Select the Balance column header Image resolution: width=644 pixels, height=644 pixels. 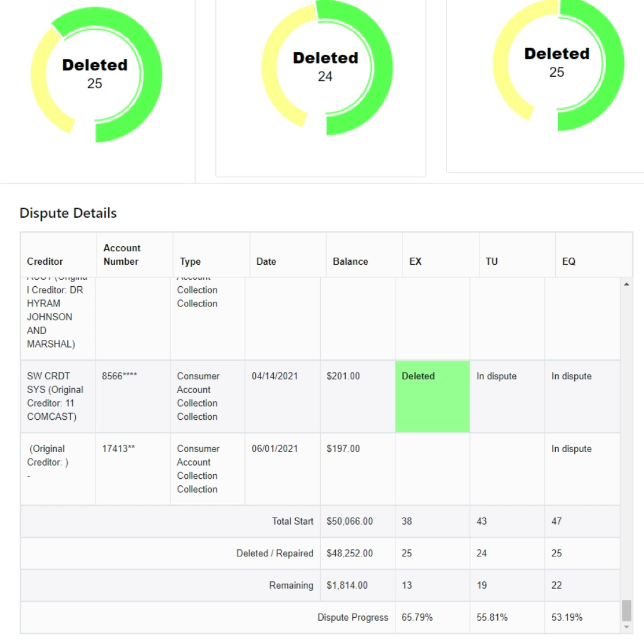point(350,261)
